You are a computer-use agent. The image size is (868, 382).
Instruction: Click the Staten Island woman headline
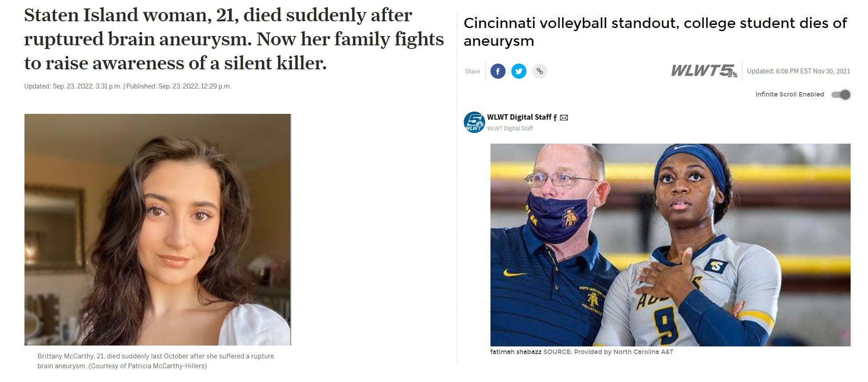234,39
